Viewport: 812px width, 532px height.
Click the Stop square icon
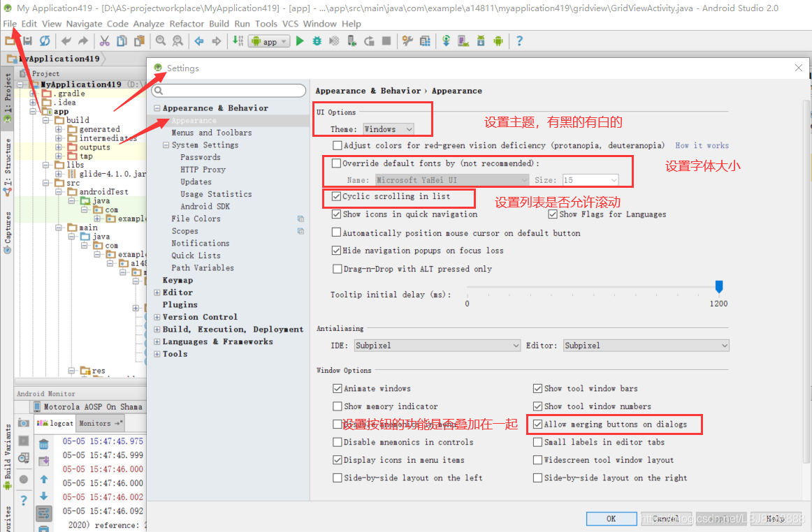386,41
